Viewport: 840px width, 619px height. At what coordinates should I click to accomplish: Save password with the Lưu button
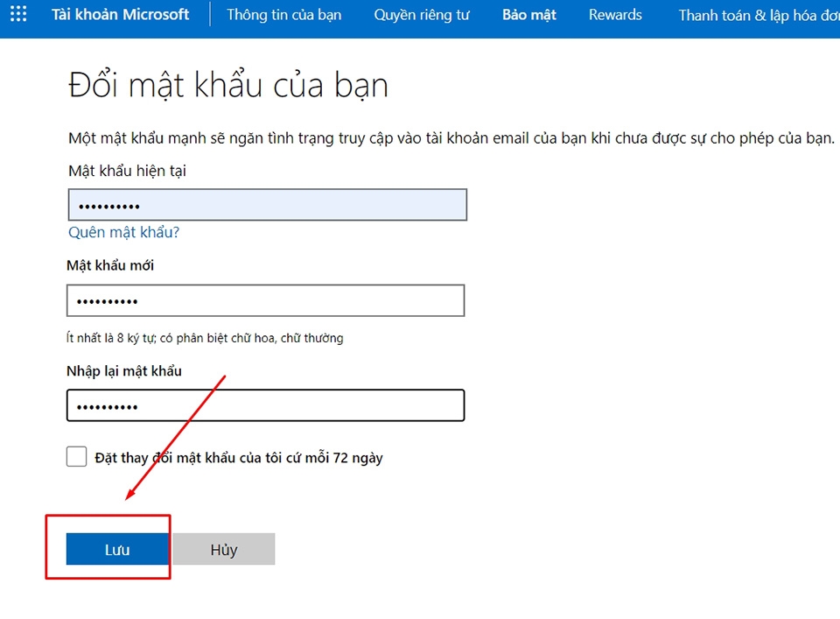pyautogui.click(x=117, y=549)
